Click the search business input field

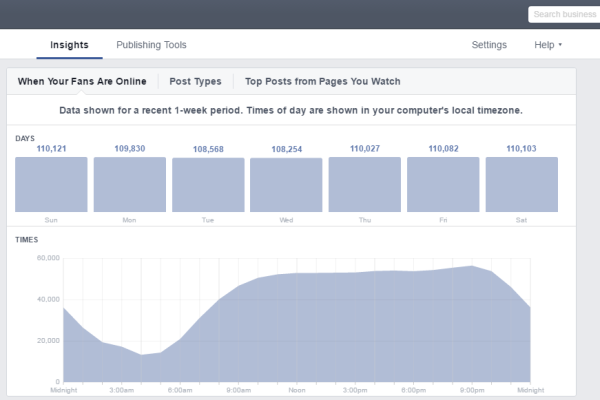[x=563, y=14]
